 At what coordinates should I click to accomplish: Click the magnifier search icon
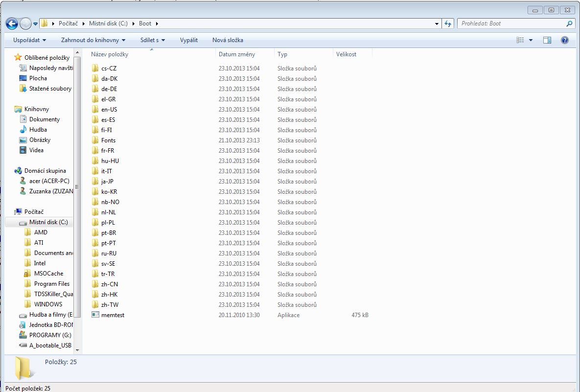(x=569, y=23)
